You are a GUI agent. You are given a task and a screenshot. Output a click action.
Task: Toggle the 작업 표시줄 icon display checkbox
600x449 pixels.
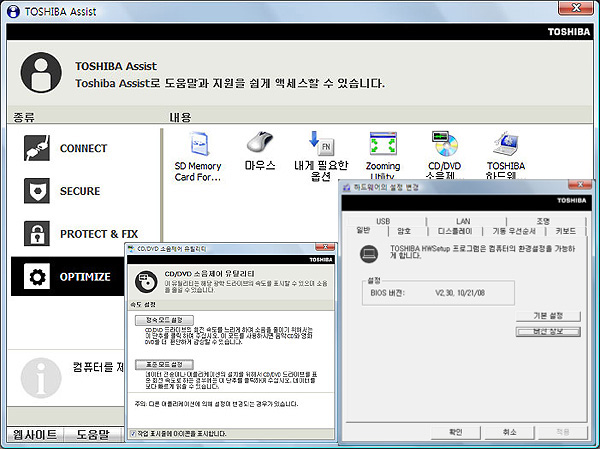click(x=133, y=434)
